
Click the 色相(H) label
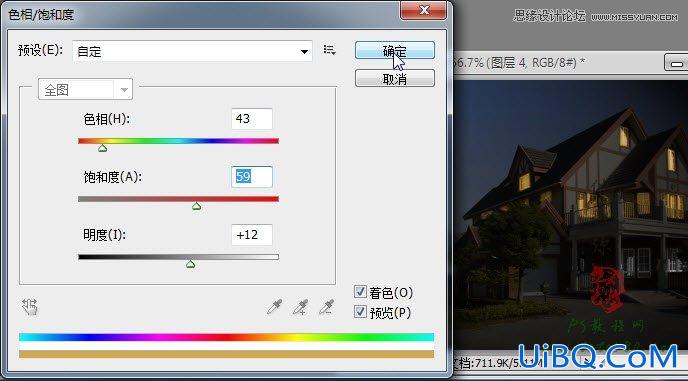[107, 119]
